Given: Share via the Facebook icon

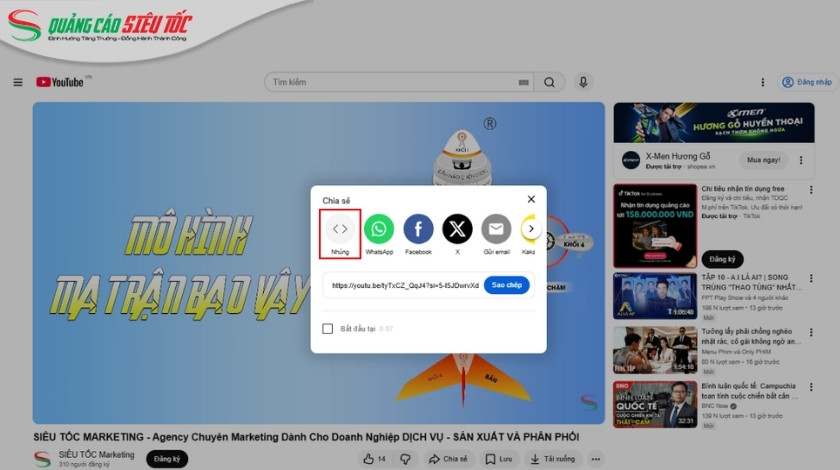Looking at the screenshot, I should (x=418, y=229).
